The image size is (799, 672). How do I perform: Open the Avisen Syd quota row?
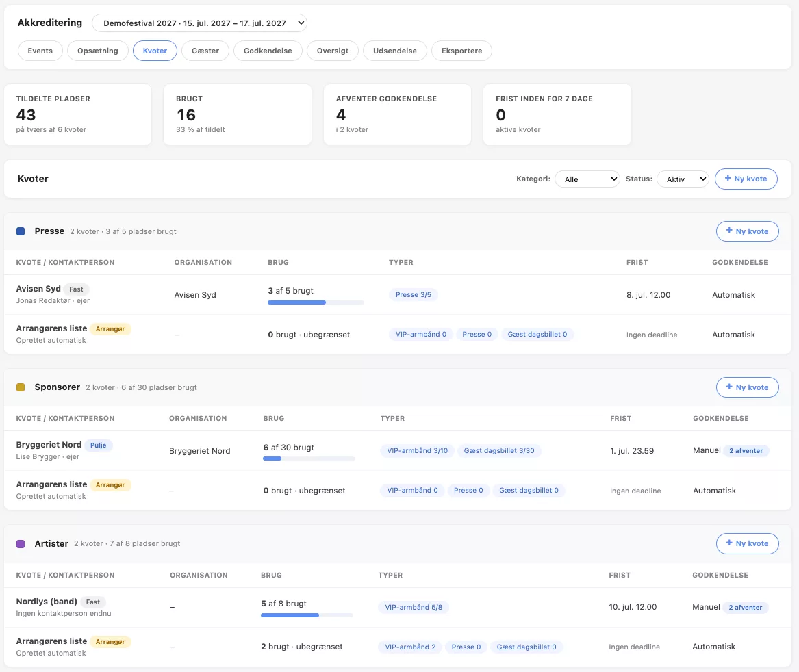(x=398, y=294)
